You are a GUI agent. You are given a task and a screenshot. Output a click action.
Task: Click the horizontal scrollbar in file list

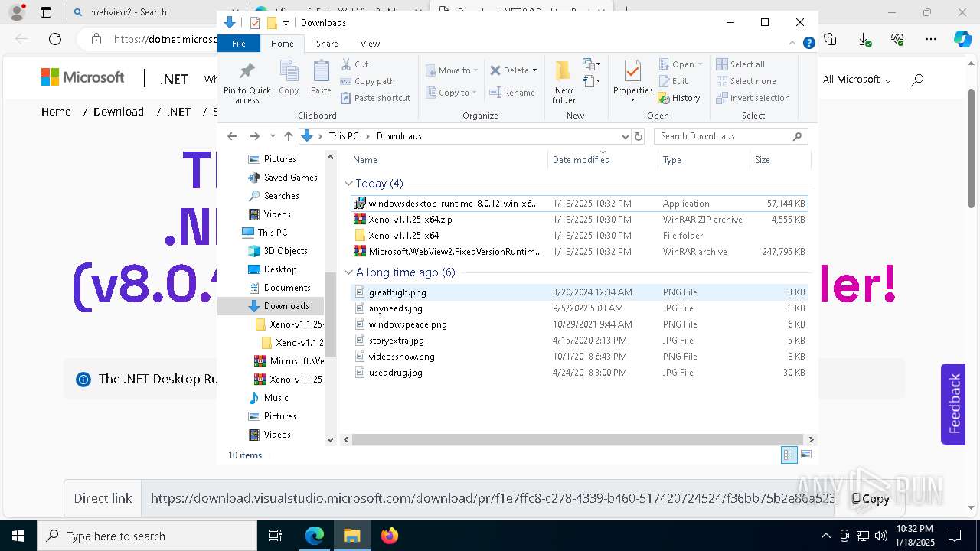pos(579,439)
